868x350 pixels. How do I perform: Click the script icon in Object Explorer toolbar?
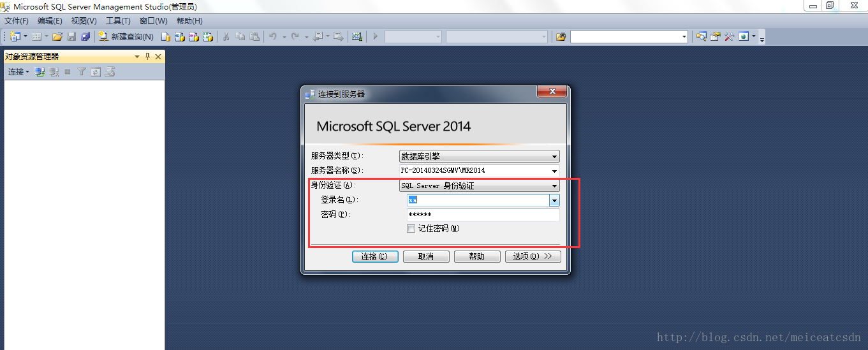(110, 72)
